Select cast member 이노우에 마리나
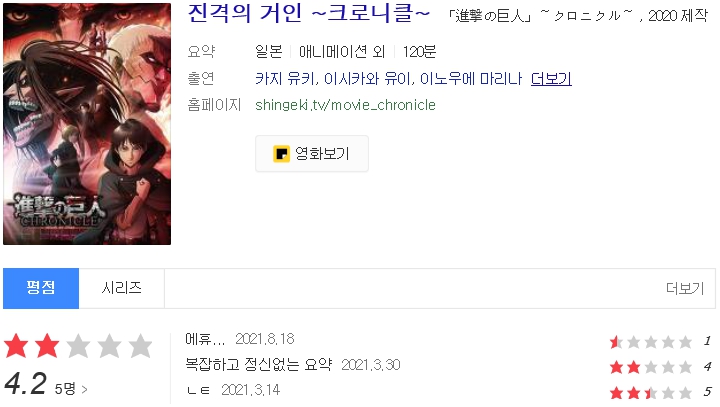Viewport: 720px width, 407px height. pyautogui.click(x=471, y=79)
